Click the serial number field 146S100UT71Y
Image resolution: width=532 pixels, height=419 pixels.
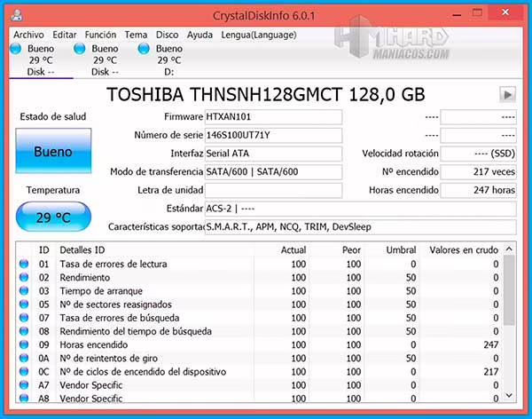[x=273, y=135]
